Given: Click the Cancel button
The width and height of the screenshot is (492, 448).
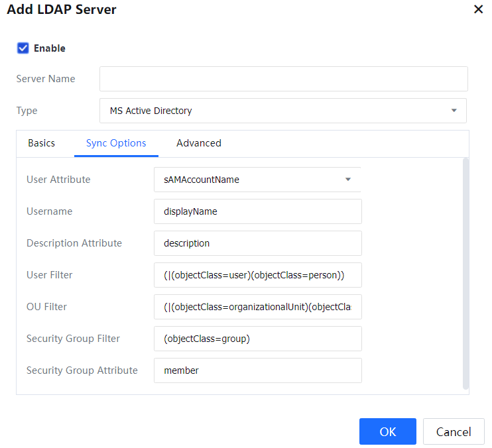Looking at the screenshot, I should coord(454,431).
